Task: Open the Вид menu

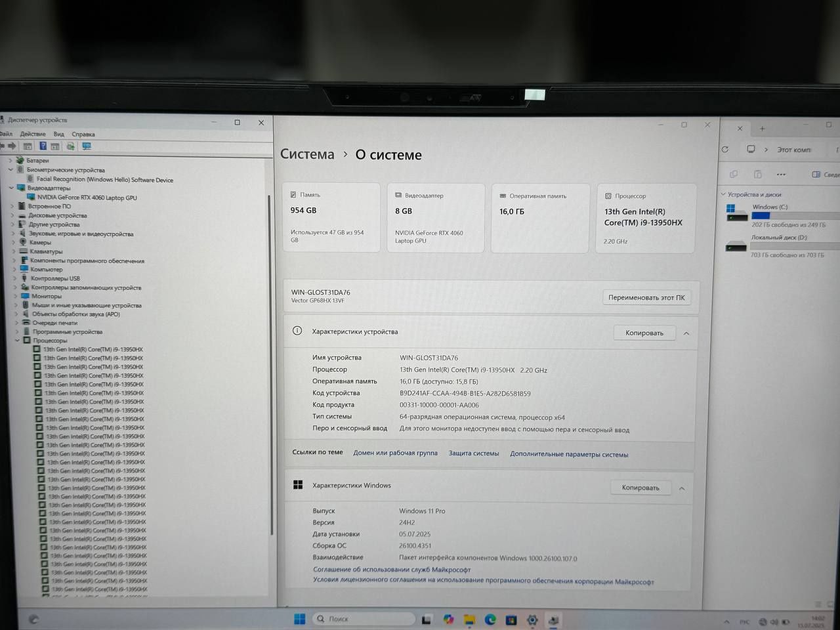Action: click(x=58, y=134)
